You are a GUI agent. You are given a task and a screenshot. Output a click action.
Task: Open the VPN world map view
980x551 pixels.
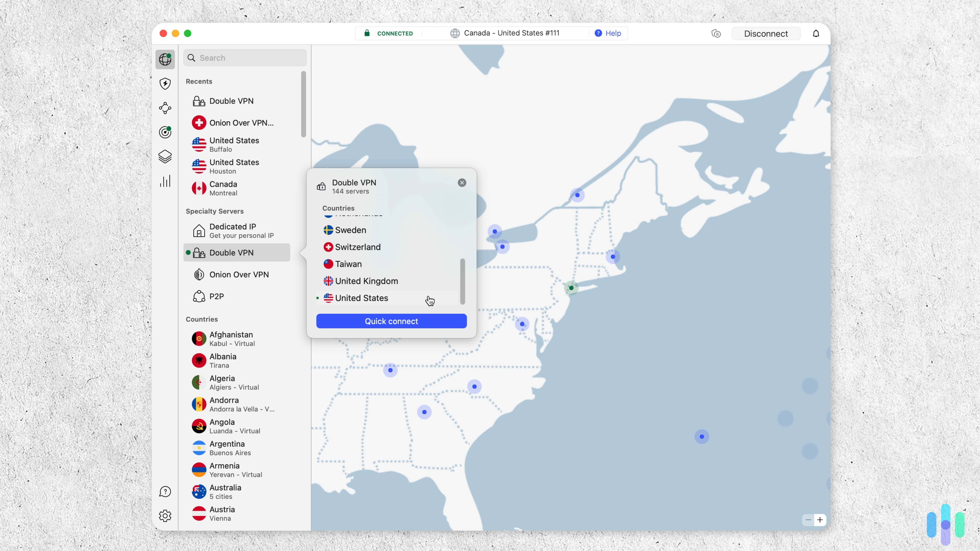[165, 59]
